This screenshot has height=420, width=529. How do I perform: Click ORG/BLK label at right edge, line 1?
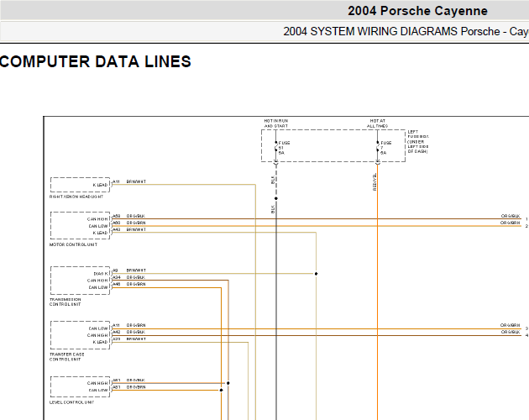tap(511, 216)
